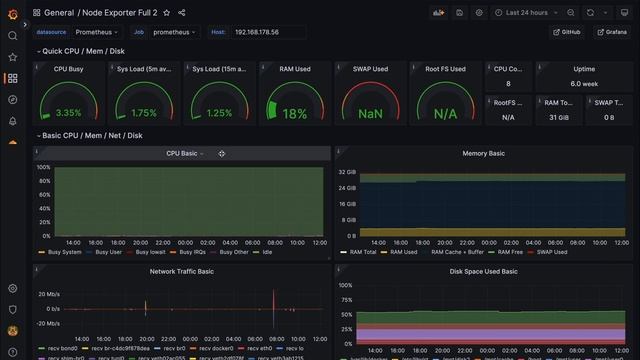Click the 18% RAM Used gauge value

click(x=295, y=114)
